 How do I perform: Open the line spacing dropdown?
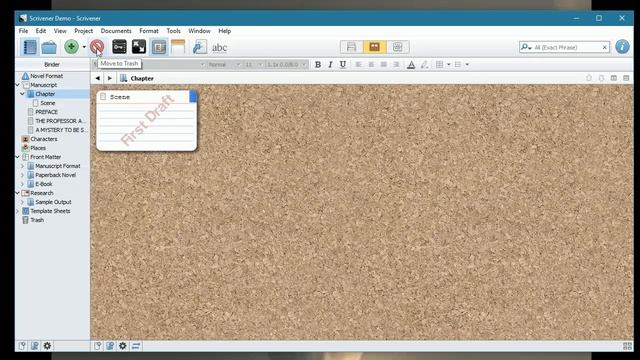coord(287,64)
